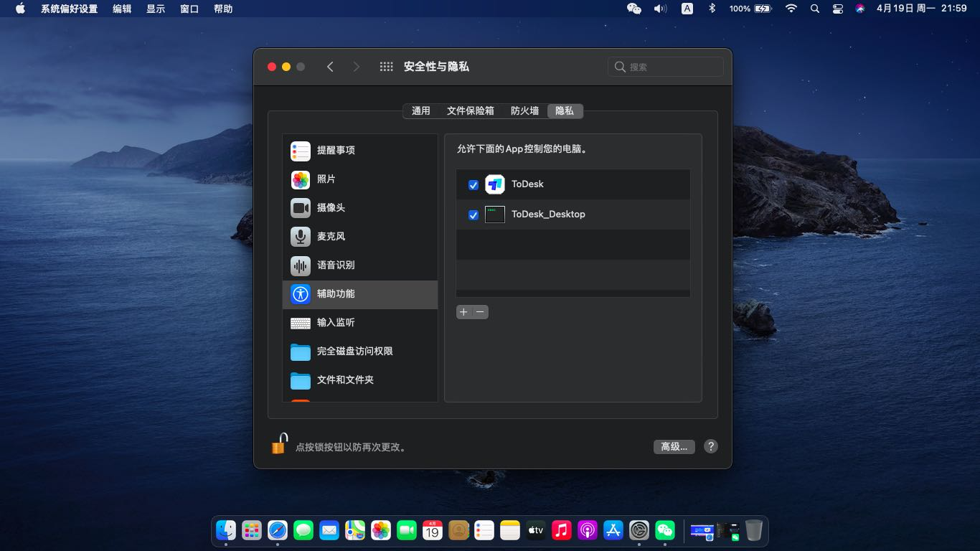Click the ToDesk_Desktop row text
The image size is (980, 551).
point(548,215)
